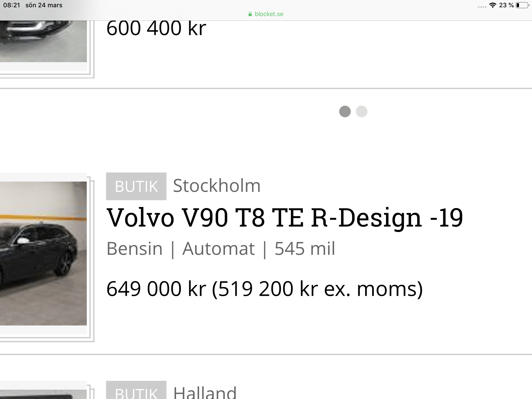Select the light grey pagination dot
Screen dimensions: 532x399
click(362, 111)
